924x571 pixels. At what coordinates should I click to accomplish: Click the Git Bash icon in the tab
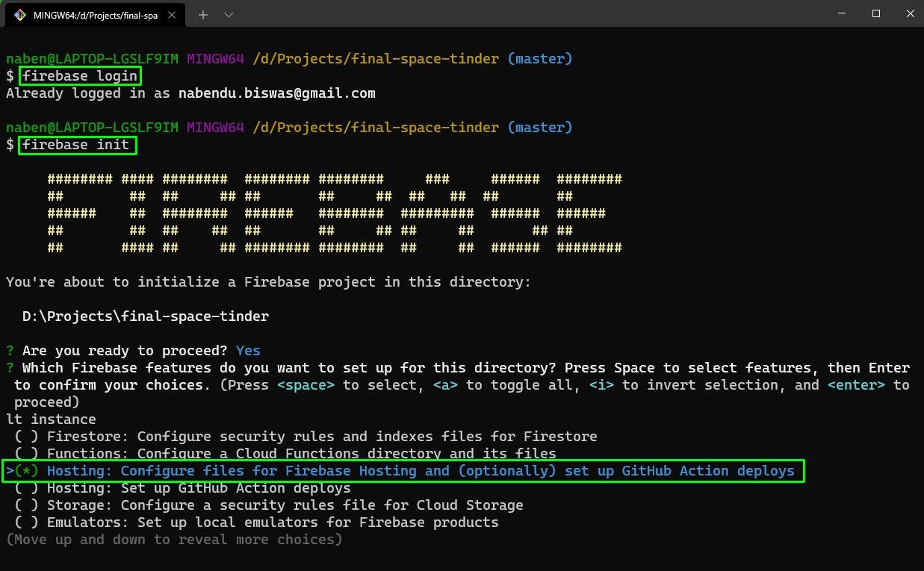click(19, 14)
